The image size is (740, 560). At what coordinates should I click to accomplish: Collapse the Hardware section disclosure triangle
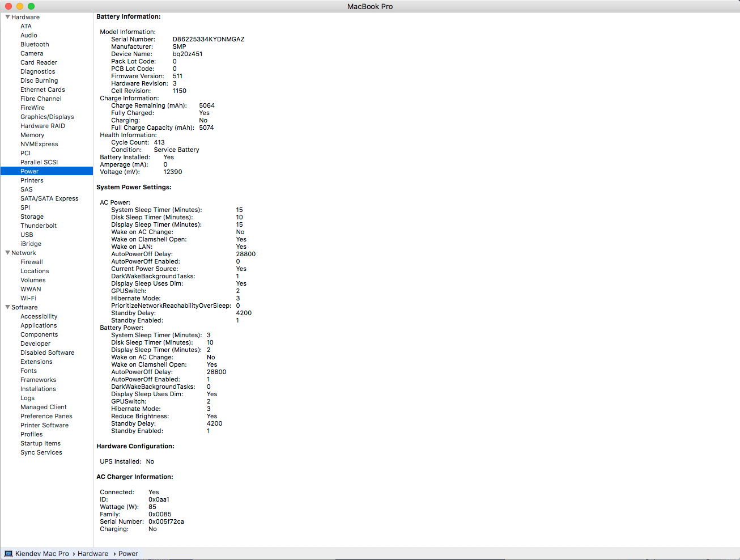7,17
